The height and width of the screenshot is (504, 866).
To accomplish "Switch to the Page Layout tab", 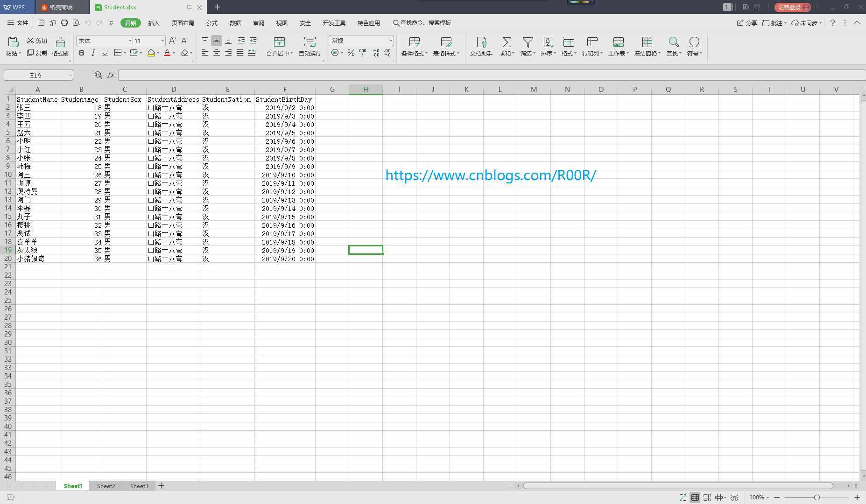I will click(183, 23).
